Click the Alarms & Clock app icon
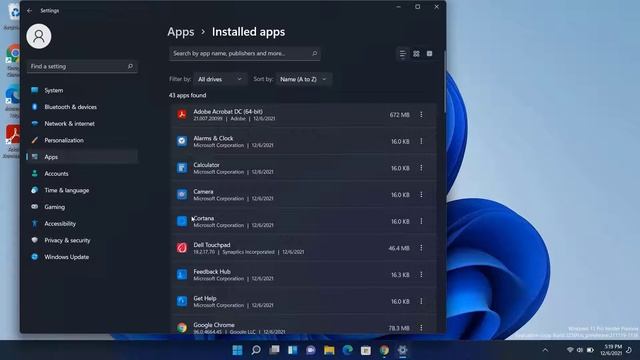 182,141
